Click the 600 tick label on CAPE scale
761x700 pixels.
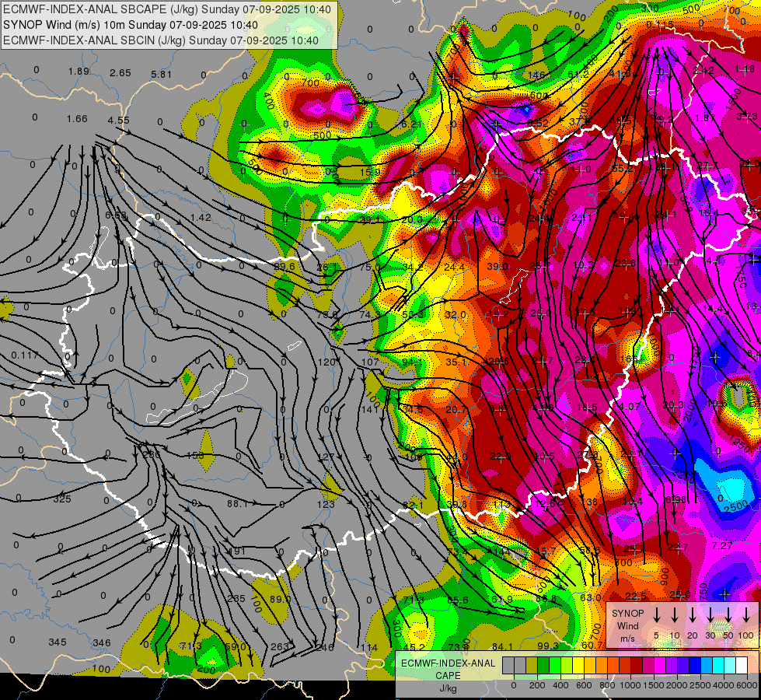tap(584, 685)
